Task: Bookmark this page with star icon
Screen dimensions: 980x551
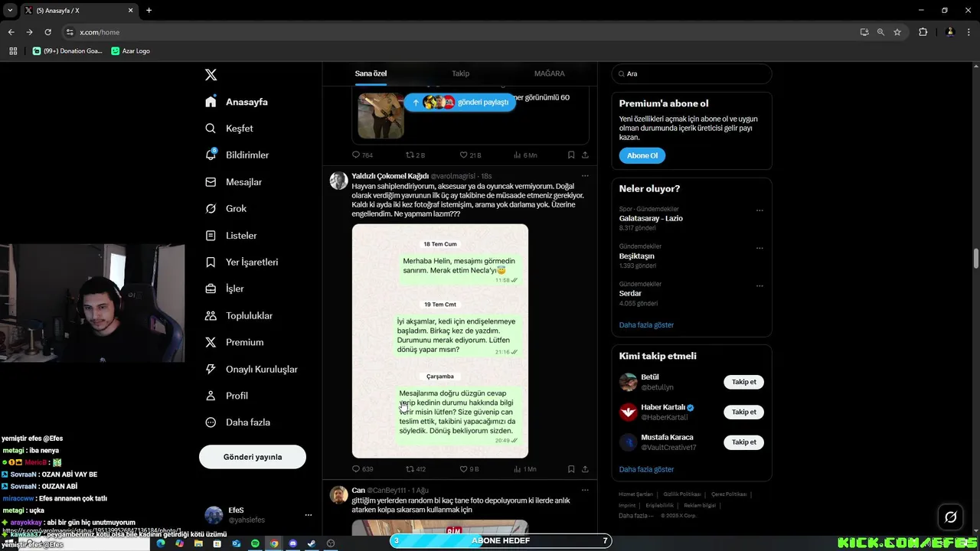Action: click(897, 32)
